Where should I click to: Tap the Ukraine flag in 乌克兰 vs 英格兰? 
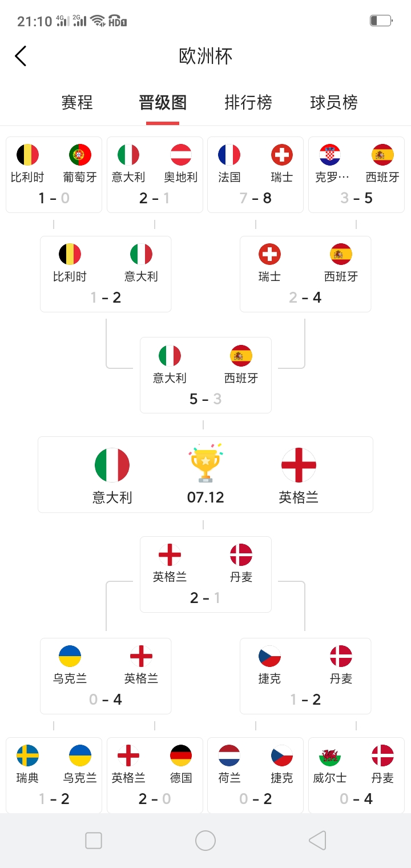[71, 656]
